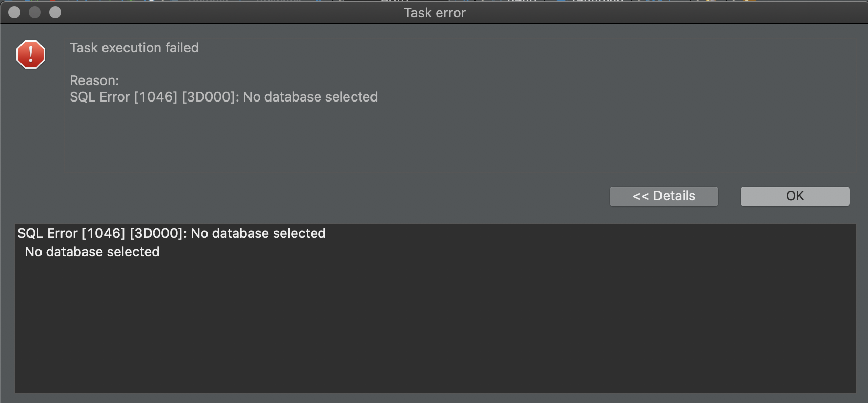868x403 pixels.
Task: Click the 'No database selected' detail line
Action: 92,252
